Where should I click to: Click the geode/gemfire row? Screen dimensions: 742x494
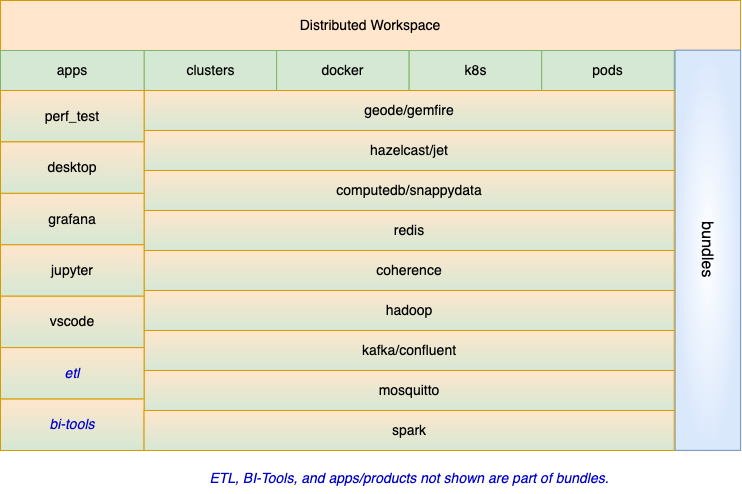[409, 111]
